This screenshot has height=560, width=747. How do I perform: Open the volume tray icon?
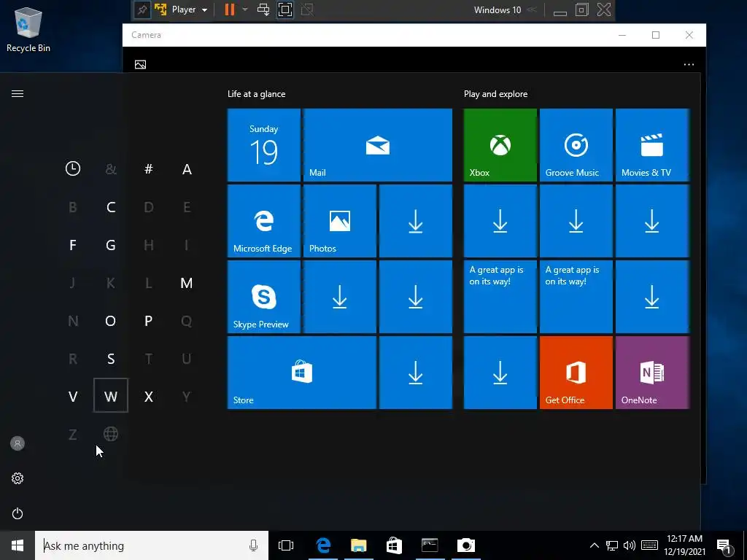[x=630, y=545]
